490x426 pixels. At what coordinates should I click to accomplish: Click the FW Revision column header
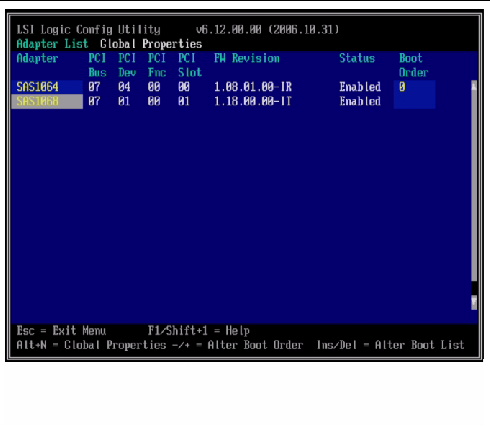(247, 58)
